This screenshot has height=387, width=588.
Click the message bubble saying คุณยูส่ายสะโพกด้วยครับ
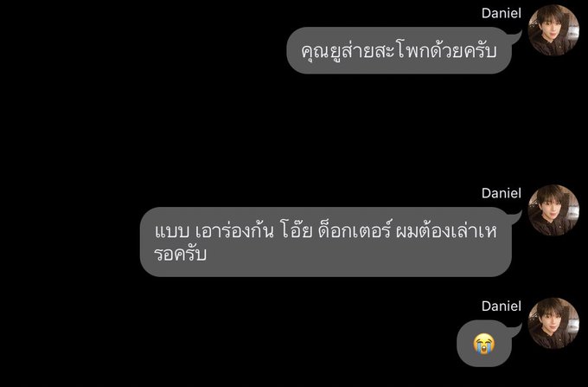click(x=399, y=50)
